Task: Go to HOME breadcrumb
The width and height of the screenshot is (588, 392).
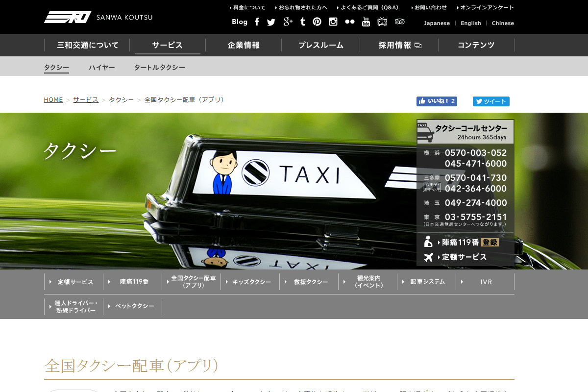Action: [x=53, y=100]
